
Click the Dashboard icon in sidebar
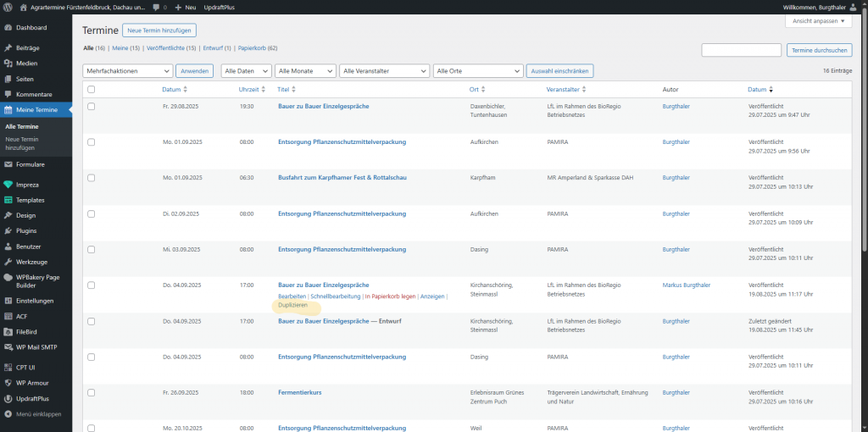8,28
